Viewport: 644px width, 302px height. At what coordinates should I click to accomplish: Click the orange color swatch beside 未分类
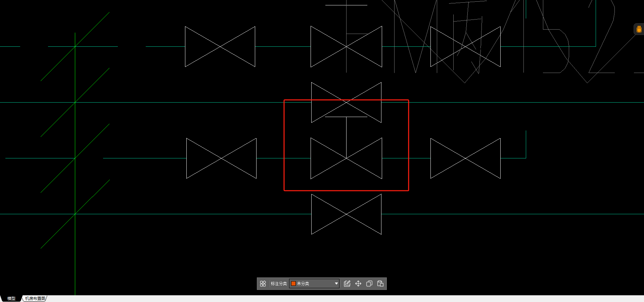point(293,284)
